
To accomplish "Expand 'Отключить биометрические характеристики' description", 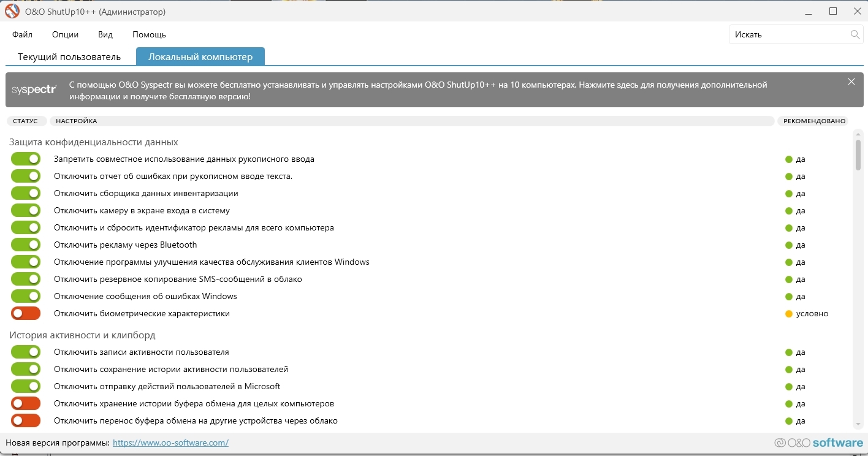I will (x=142, y=313).
